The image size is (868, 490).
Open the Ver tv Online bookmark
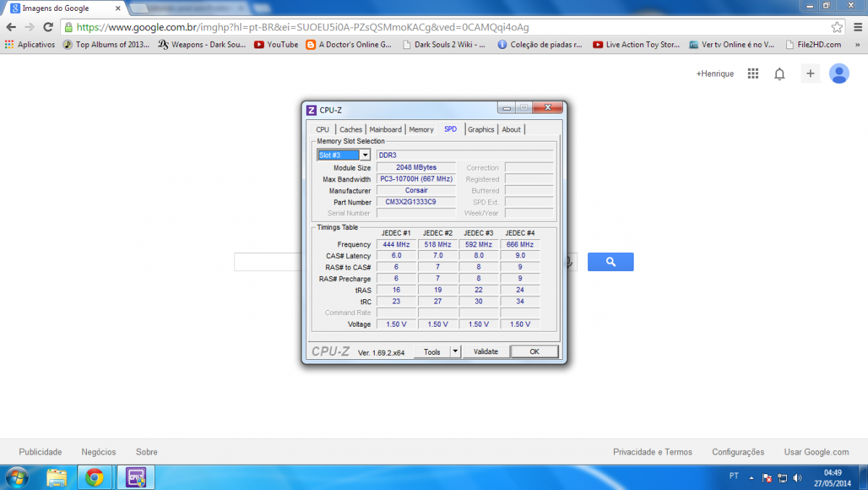click(x=732, y=44)
